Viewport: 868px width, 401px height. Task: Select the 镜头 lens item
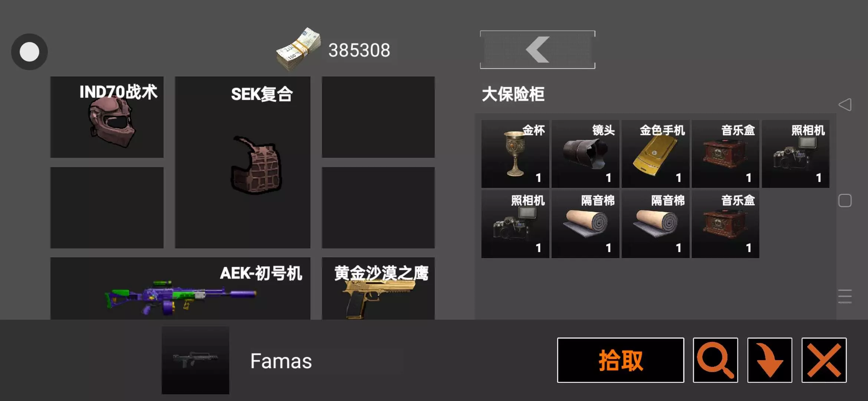585,154
